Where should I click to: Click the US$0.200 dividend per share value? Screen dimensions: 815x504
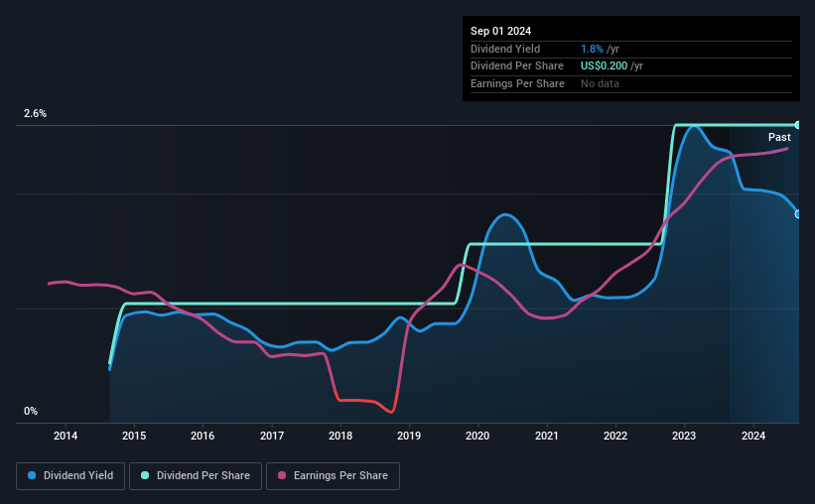tap(604, 66)
